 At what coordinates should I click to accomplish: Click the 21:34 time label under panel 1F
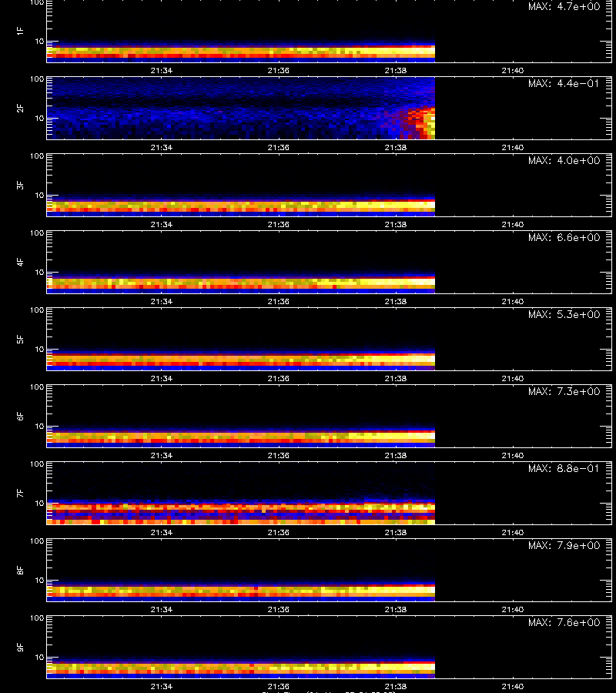pyautogui.click(x=161, y=70)
